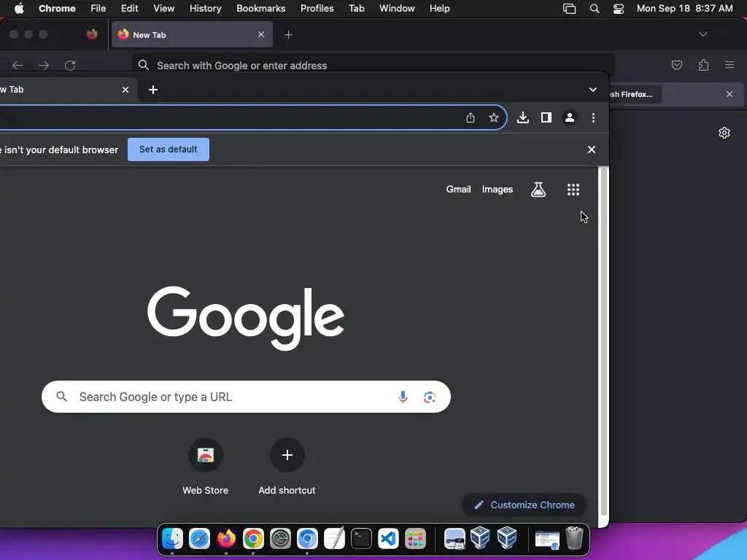
Task: Open the Gmail link
Action: coord(458,190)
